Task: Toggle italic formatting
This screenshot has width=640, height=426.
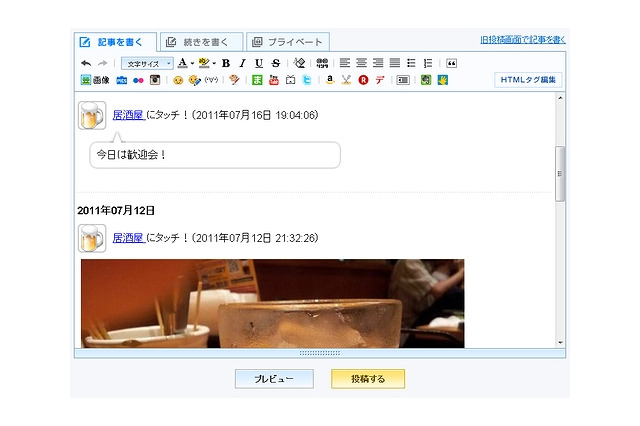Action: (242, 63)
